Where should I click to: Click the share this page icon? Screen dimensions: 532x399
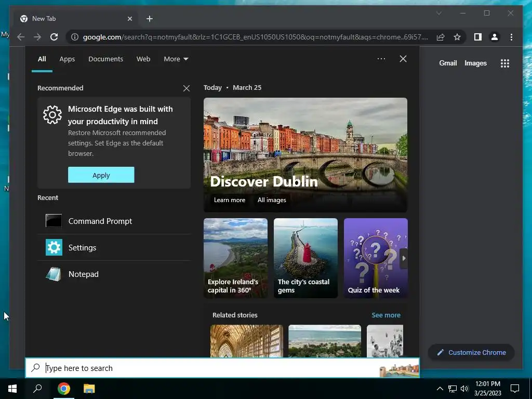441,37
